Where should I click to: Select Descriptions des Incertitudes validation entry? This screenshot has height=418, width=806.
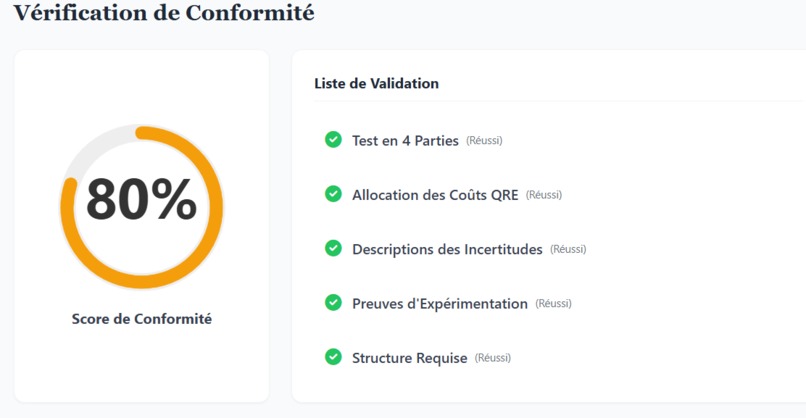(447, 249)
